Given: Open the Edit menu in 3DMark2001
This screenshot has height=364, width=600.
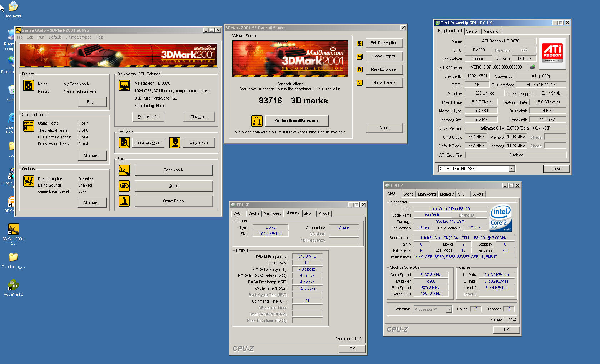Looking at the screenshot, I should click(30, 37).
